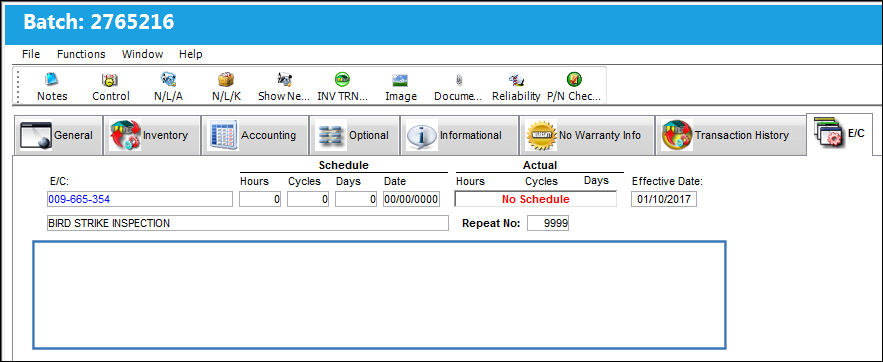Click the Schedule Hours field
The image size is (883, 362).
260,199
